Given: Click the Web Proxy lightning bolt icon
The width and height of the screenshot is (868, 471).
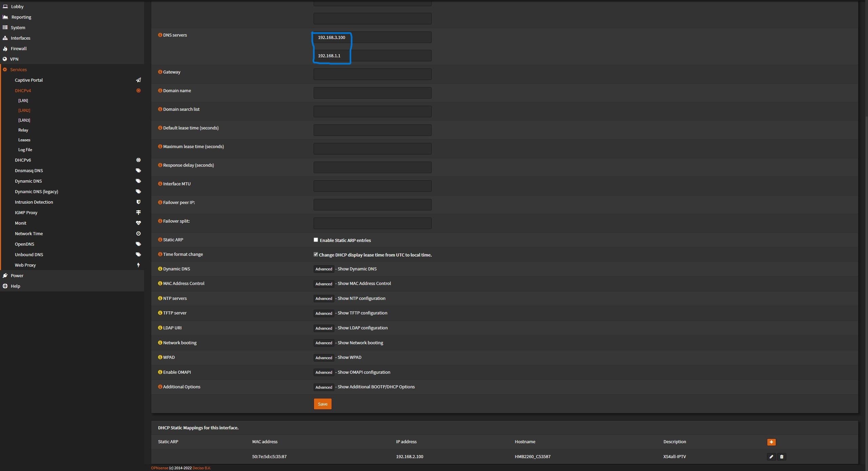Looking at the screenshot, I should click(x=138, y=265).
